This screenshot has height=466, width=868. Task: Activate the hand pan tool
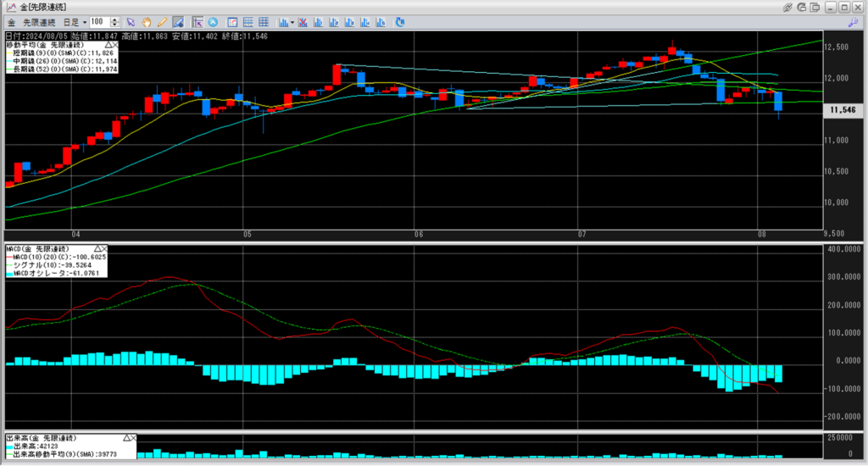146,21
